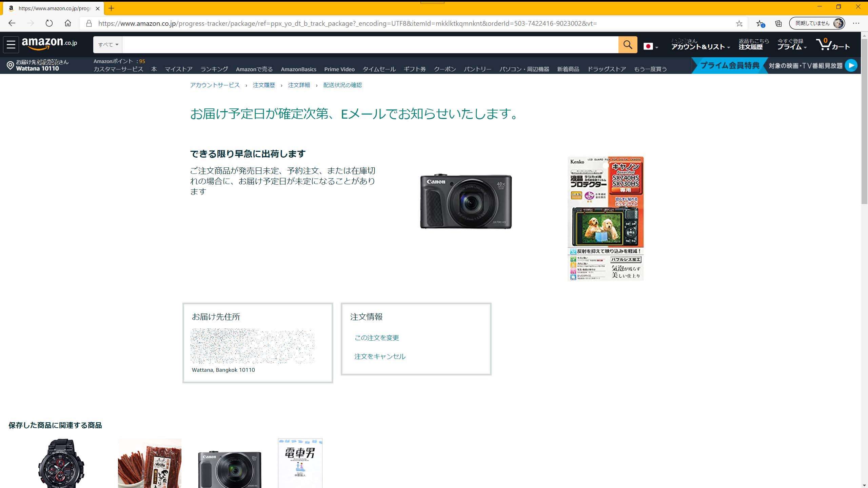Open パントリー nav item

click(x=477, y=69)
